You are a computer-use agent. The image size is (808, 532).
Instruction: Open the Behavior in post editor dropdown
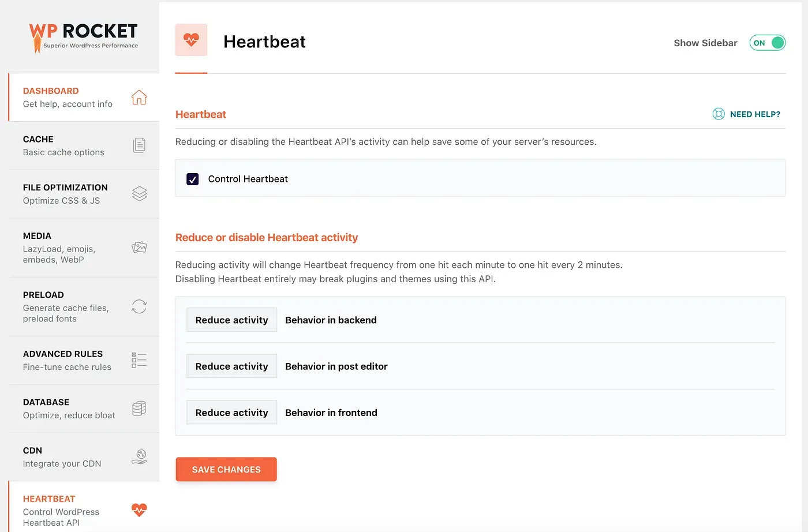coord(231,366)
